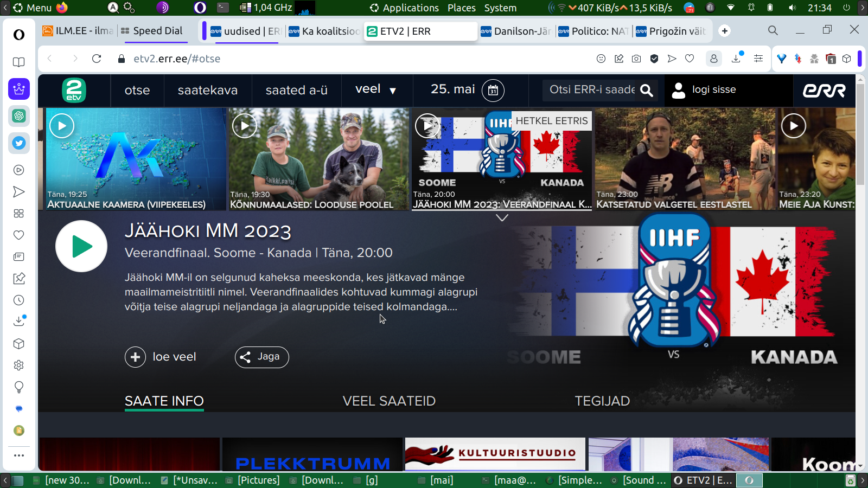Open the 'System' panel menu
Screen dimensions: 868x488
coord(500,8)
